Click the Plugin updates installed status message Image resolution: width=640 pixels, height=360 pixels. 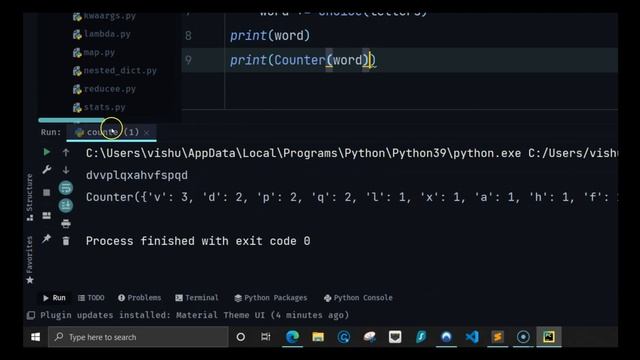tap(195, 315)
